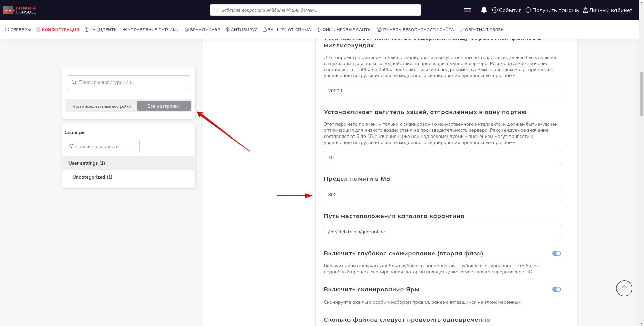644x326 pixels.
Task: Open the Брандмауэр firewall section
Action: point(203,30)
